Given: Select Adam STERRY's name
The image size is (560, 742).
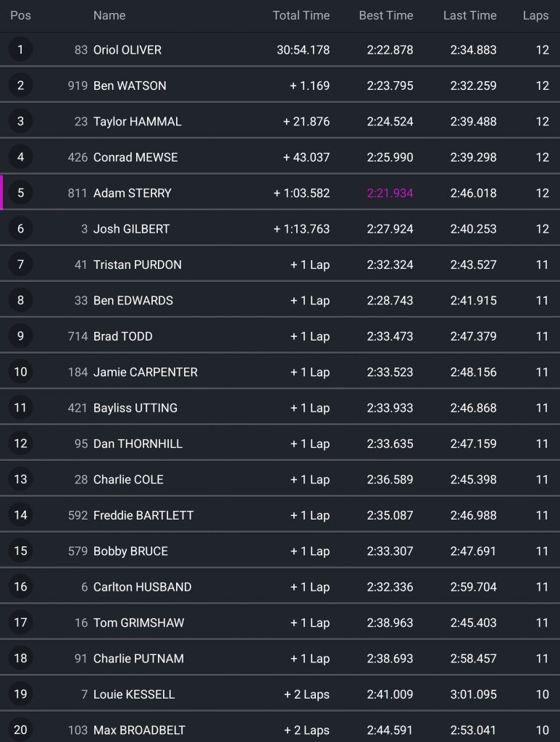Looking at the screenshot, I should (133, 193).
